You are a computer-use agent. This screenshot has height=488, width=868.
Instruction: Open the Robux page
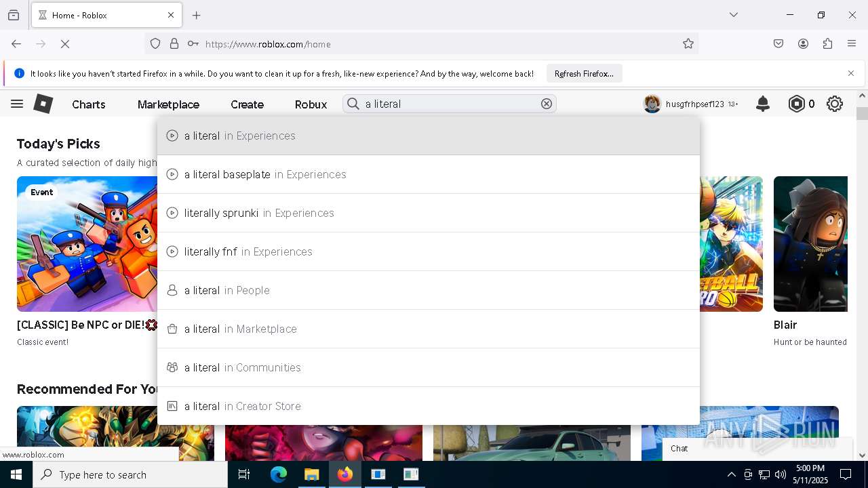[311, 104]
